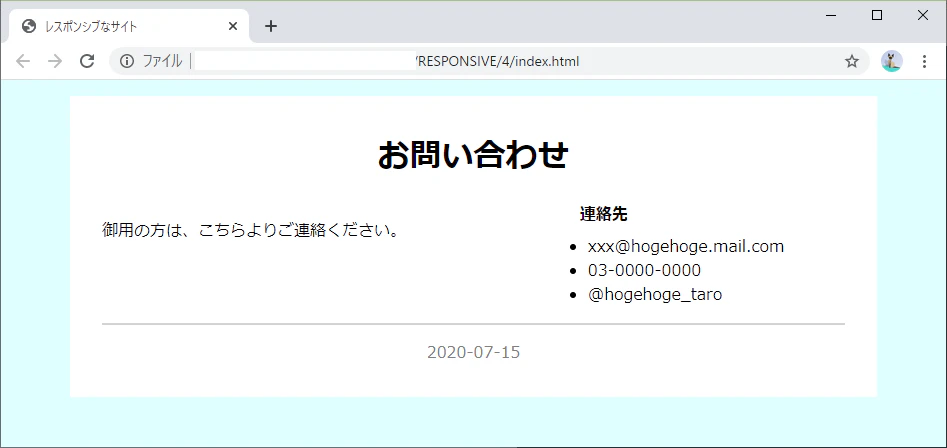Open the site info icon beside ファイル
This screenshot has width=947, height=448.
point(126,61)
